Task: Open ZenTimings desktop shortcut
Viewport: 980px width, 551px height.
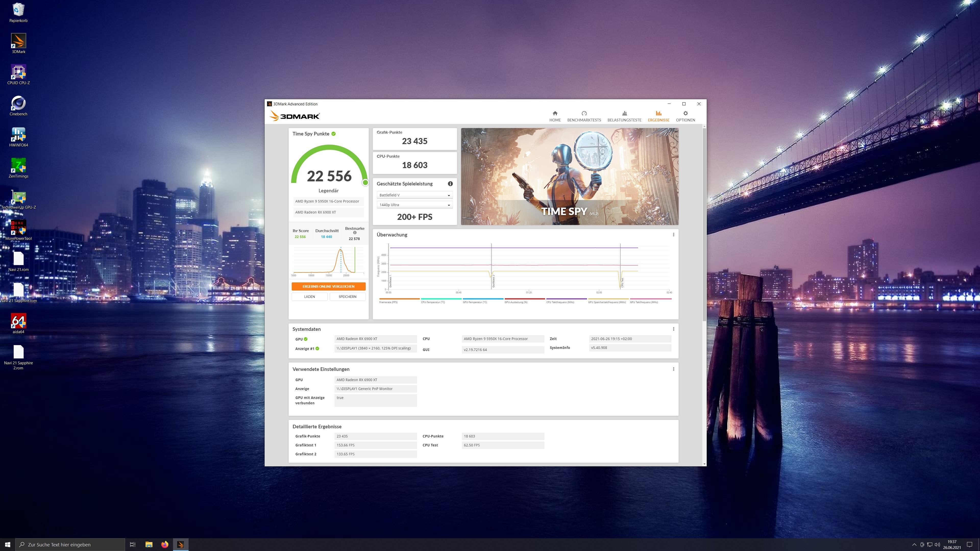Action: (x=18, y=168)
